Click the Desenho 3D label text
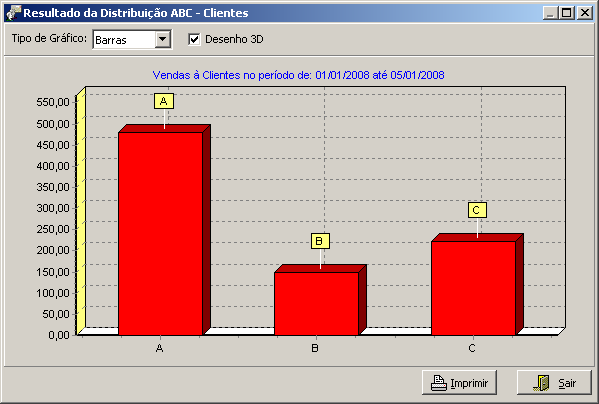The width and height of the screenshot is (599, 404). point(234,39)
